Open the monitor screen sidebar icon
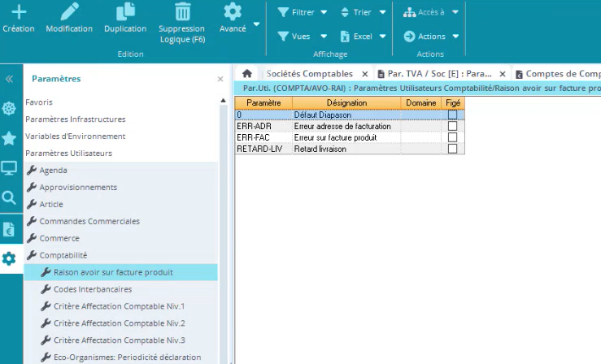 click(x=9, y=168)
